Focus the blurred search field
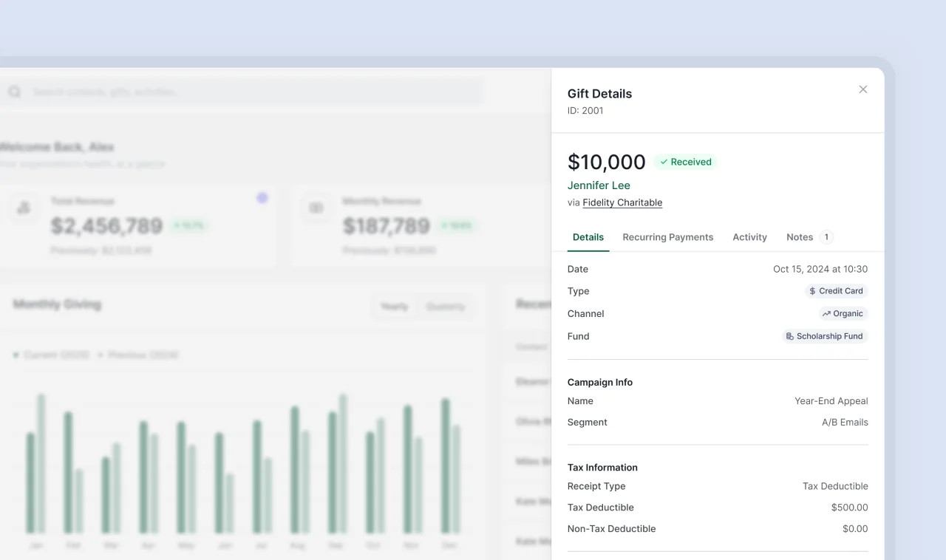This screenshot has width=946, height=560. (x=242, y=92)
